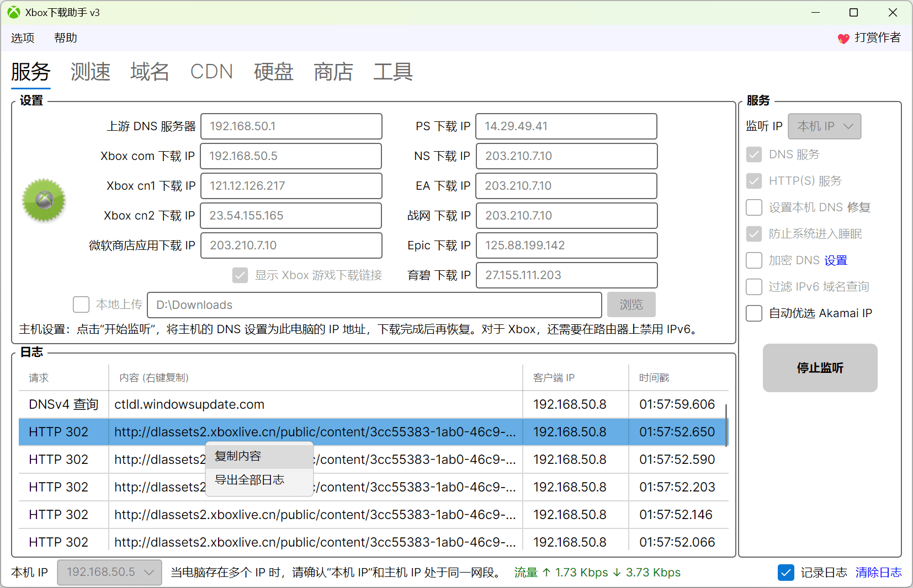The width and height of the screenshot is (913, 588).
Task: Choose 复制内容 in the context menu
Action: tap(259, 456)
